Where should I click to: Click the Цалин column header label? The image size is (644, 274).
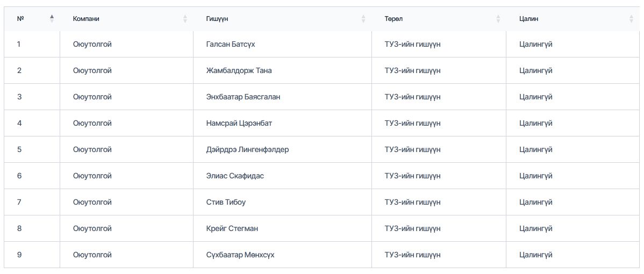[x=528, y=19]
